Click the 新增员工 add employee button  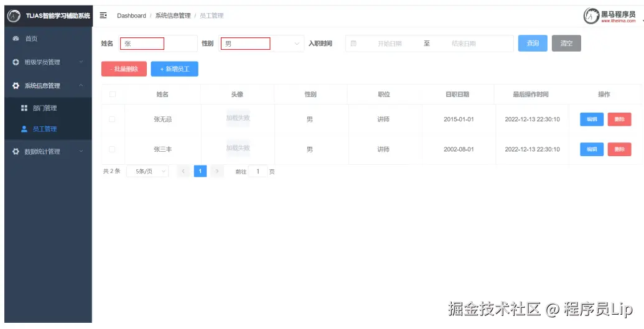(x=175, y=69)
